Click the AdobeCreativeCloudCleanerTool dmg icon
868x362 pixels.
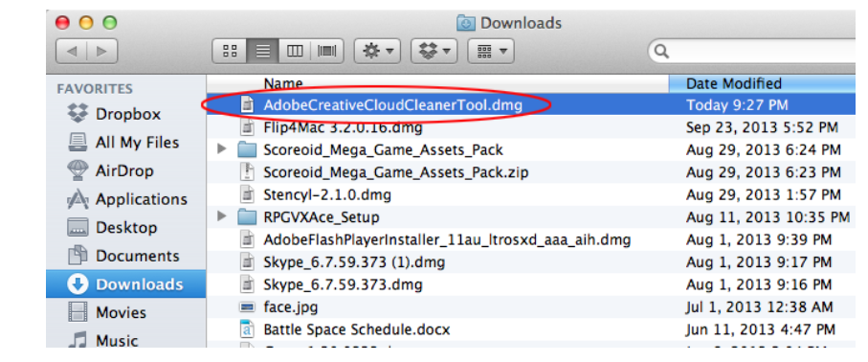[247, 104]
